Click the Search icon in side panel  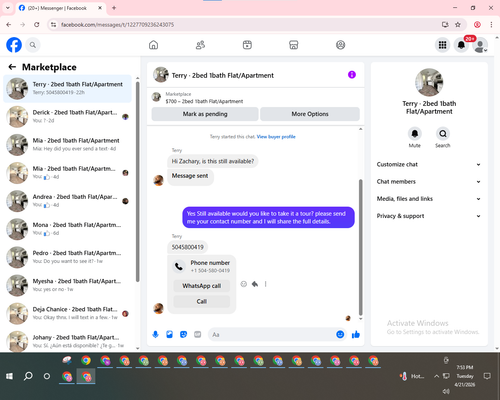click(443, 134)
